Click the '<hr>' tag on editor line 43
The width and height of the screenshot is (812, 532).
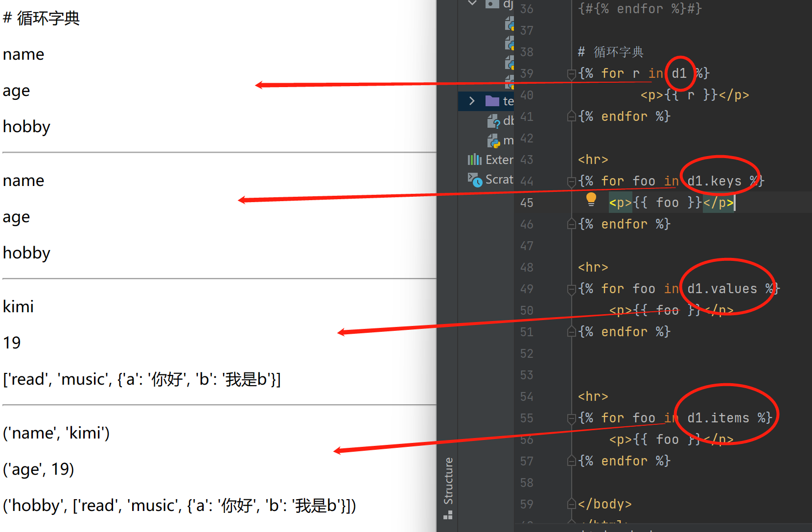593,160
